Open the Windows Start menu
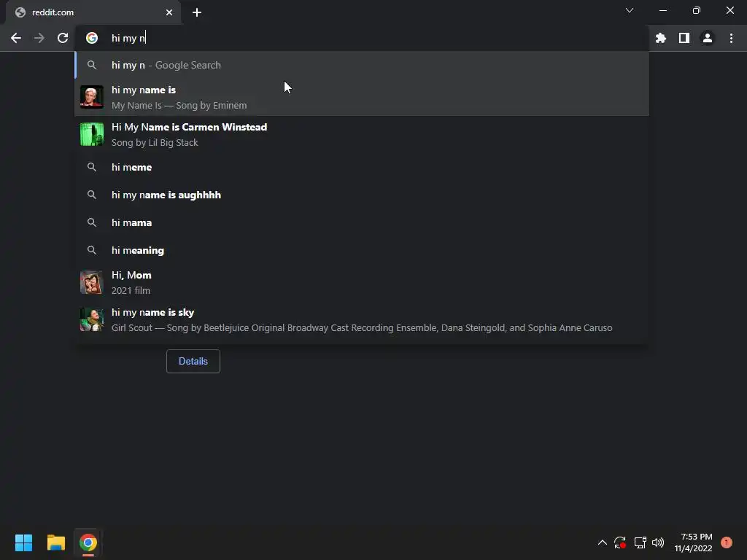This screenshot has height=560, width=747. click(x=23, y=542)
